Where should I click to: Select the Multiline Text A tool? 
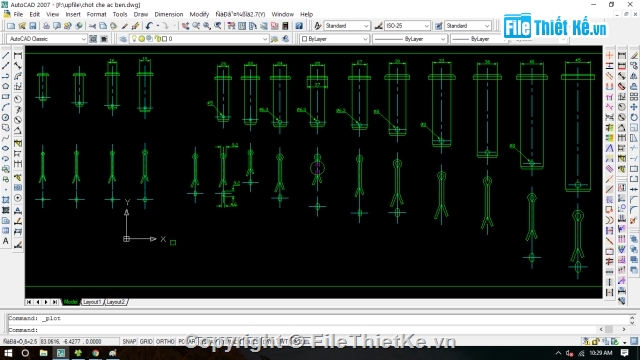coord(6,241)
